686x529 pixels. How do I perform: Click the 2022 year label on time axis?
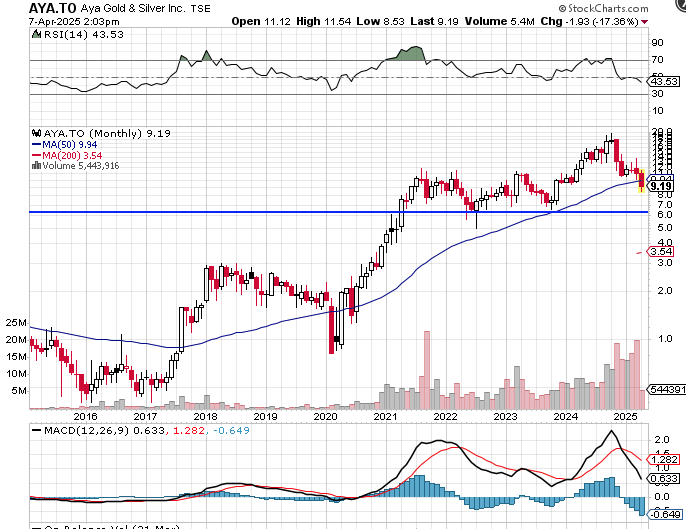445,417
